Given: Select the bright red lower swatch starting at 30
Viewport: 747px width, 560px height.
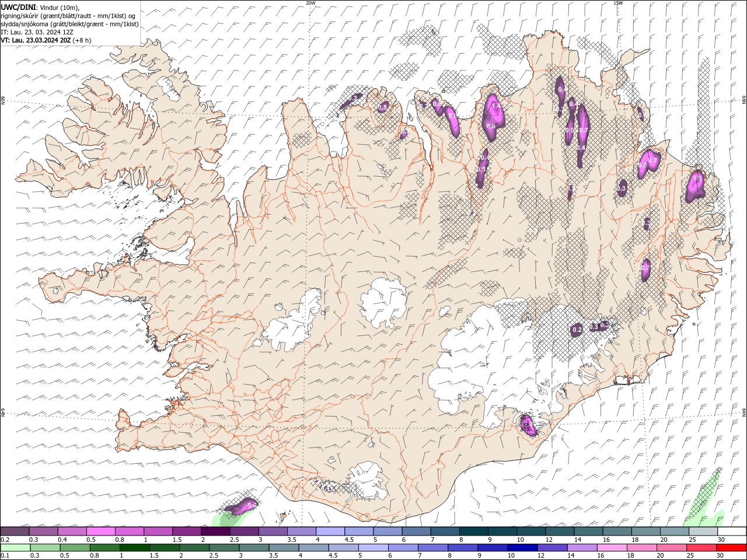Looking at the screenshot, I should 732,548.
